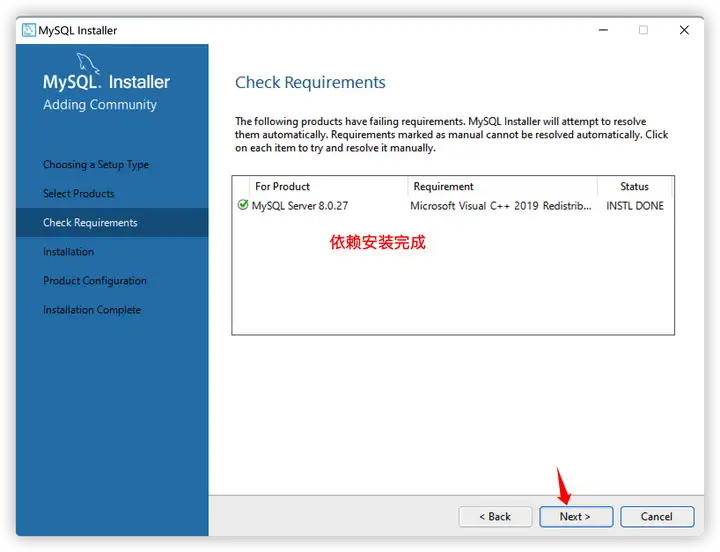The height and width of the screenshot is (552, 720).
Task: Click the INSTL DONE status cell
Action: pyautogui.click(x=635, y=206)
